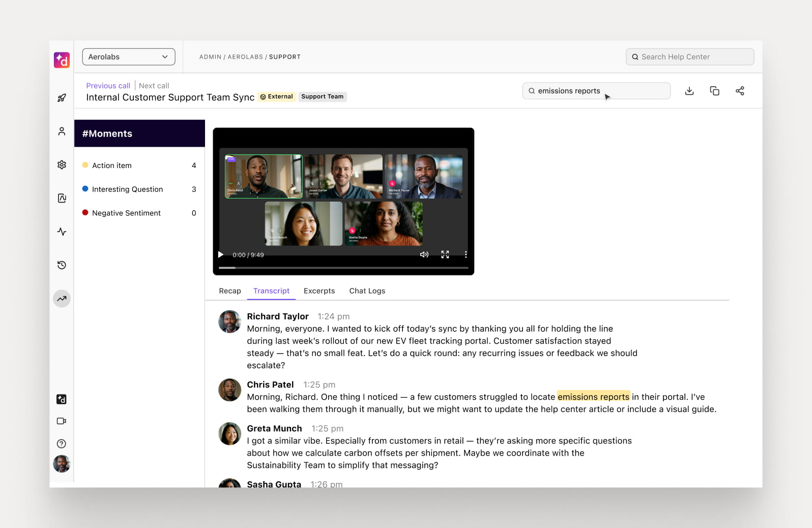This screenshot has width=812, height=528.
Task: Switch to the Chat Logs tab
Action: tap(367, 291)
